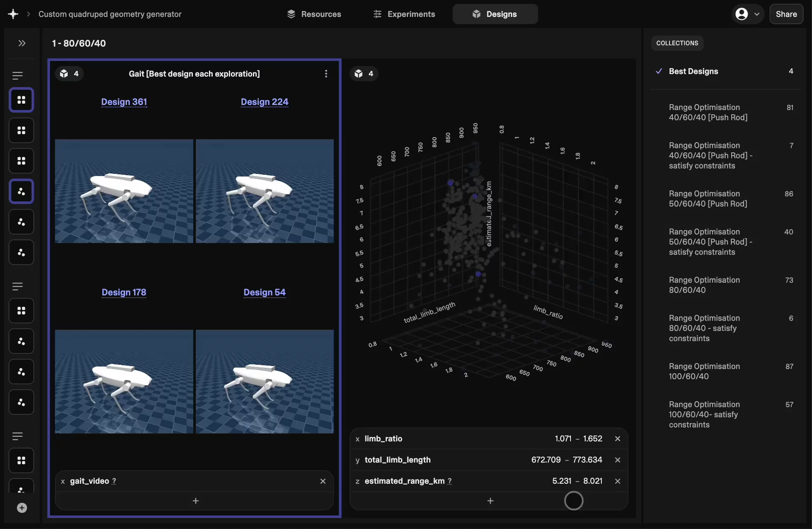Select Range Optimisation 100/60/40 collection
This screenshot has width=812, height=529.
(x=704, y=371)
